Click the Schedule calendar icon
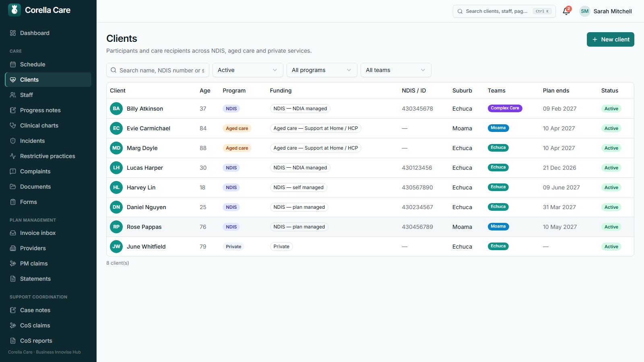644x362 pixels. [x=13, y=64]
